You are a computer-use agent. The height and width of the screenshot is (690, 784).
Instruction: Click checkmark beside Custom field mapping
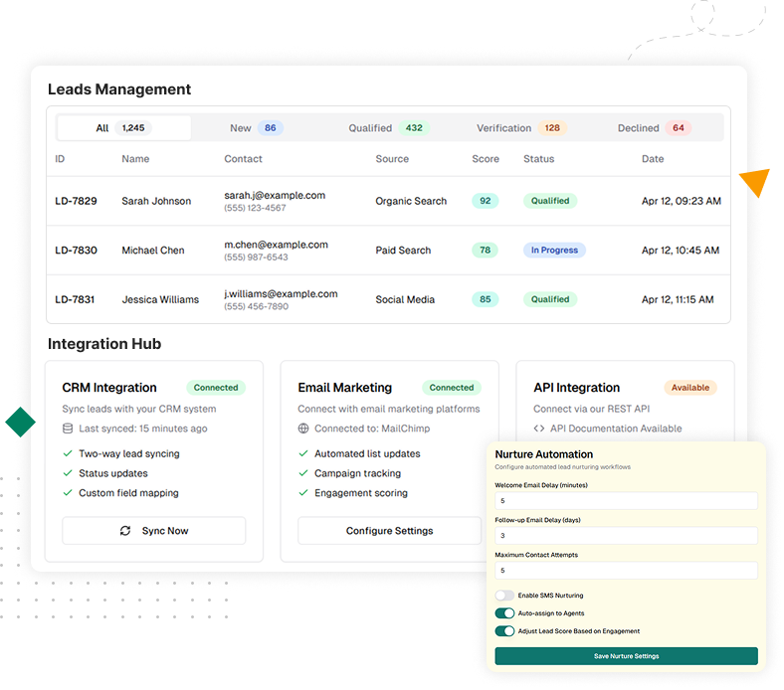pos(68,494)
